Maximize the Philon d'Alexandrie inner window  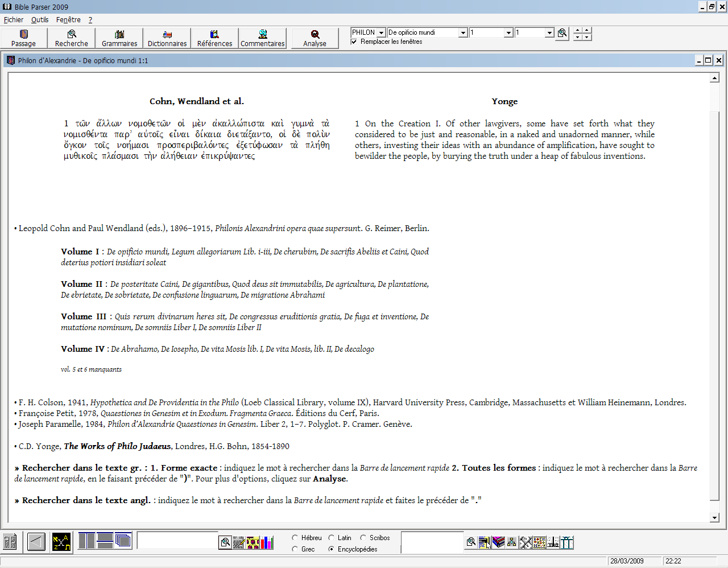(x=708, y=60)
